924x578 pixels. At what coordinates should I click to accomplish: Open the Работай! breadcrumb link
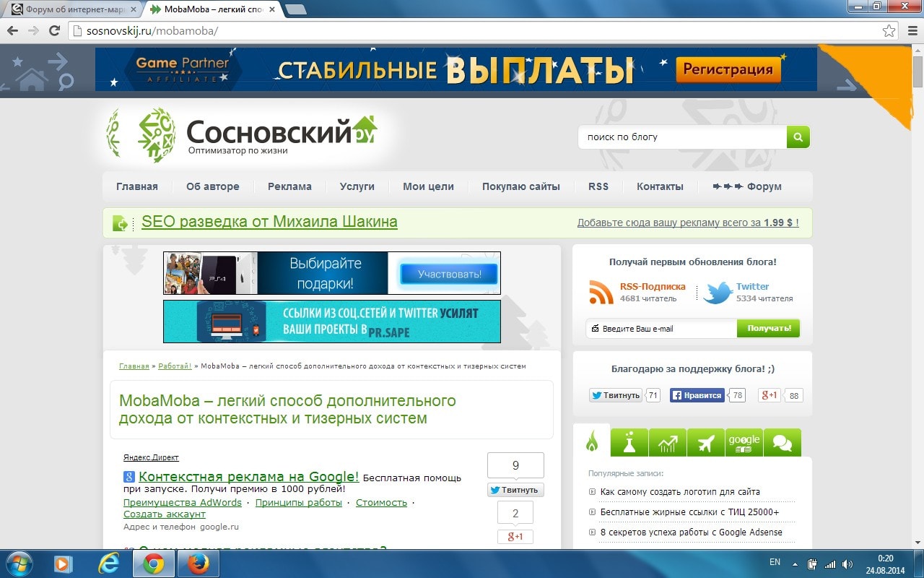pos(175,366)
